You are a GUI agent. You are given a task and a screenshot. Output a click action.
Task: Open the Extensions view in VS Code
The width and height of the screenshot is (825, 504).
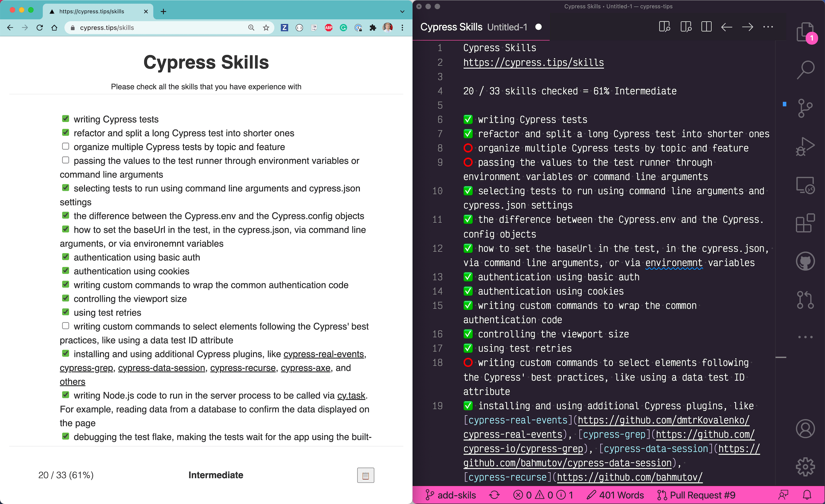point(805,223)
